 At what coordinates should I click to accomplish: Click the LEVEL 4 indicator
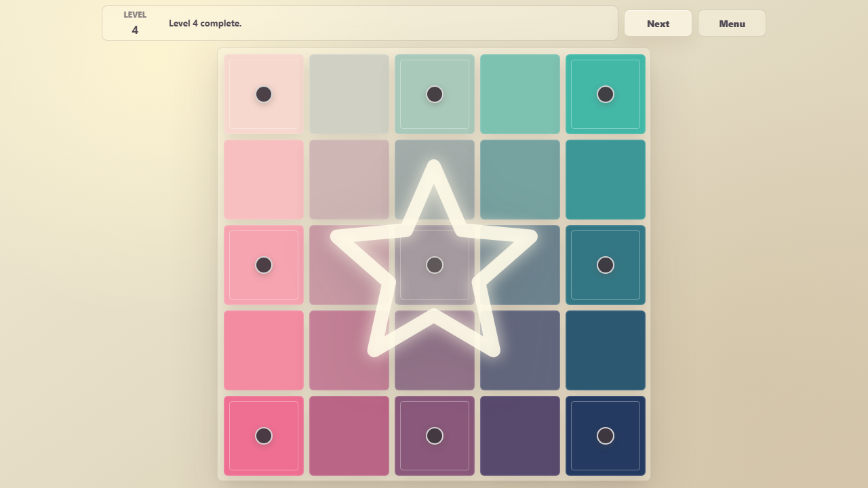pyautogui.click(x=135, y=23)
